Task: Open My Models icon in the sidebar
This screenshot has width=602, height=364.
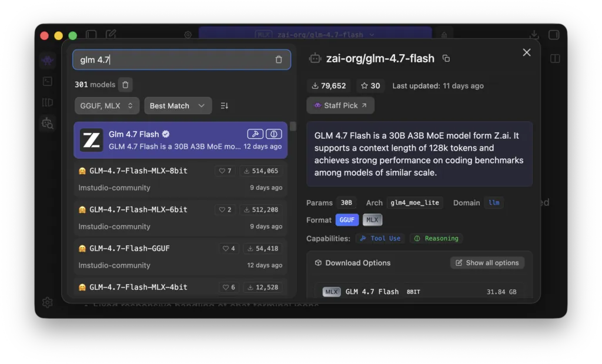Action: 48,102
